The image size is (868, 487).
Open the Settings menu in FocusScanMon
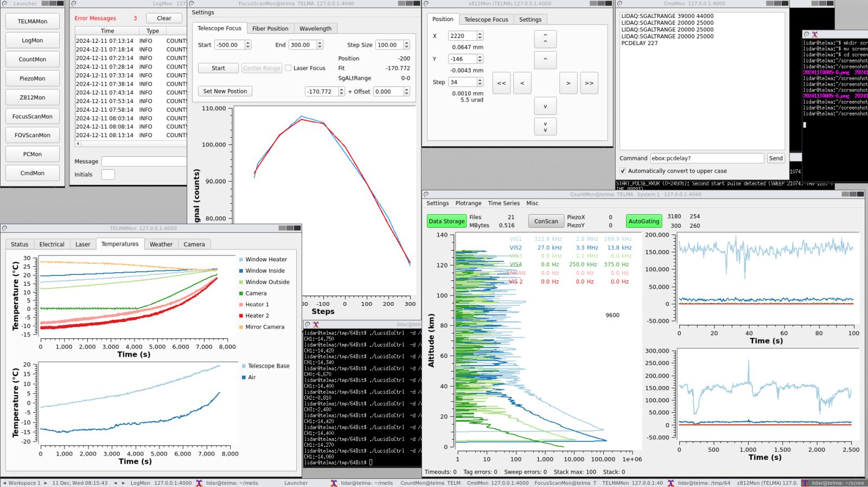click(x=203, y=12)
